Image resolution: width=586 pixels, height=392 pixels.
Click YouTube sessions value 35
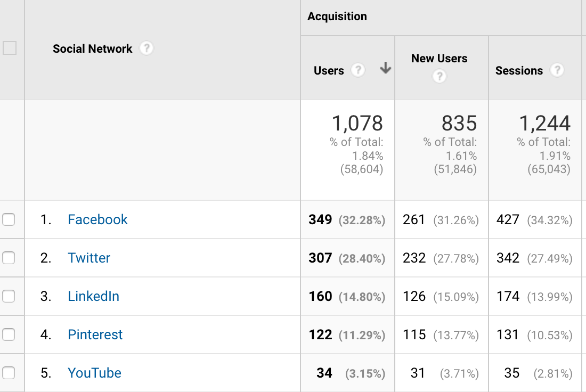click(511, 373)
